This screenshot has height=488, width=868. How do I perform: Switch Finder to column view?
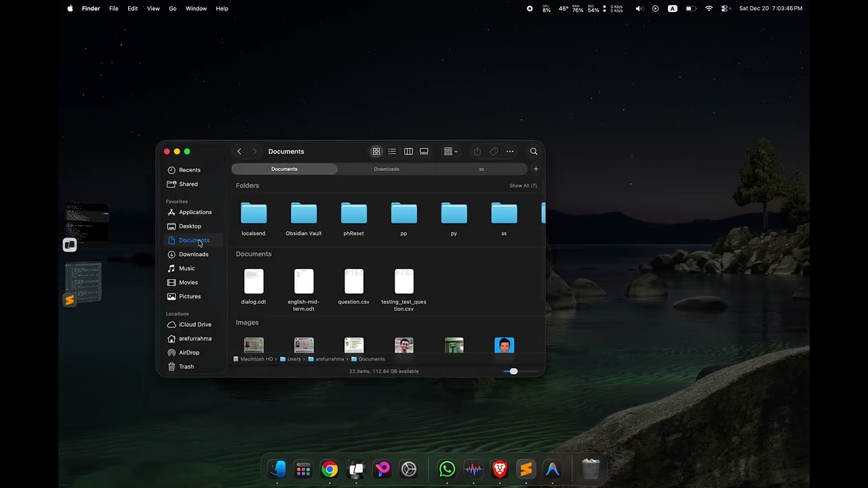(408, 151)
